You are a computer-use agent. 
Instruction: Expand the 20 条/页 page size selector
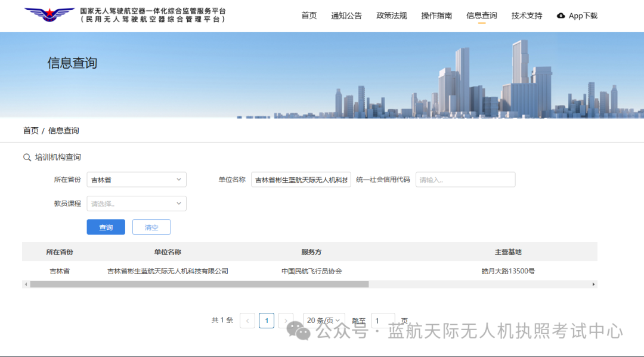[x=323, y=321]
